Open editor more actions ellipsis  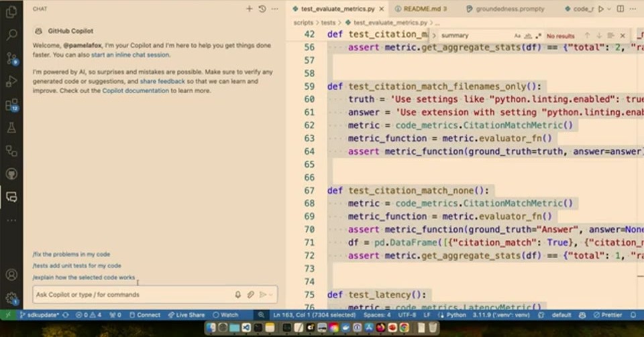point(633,9)
